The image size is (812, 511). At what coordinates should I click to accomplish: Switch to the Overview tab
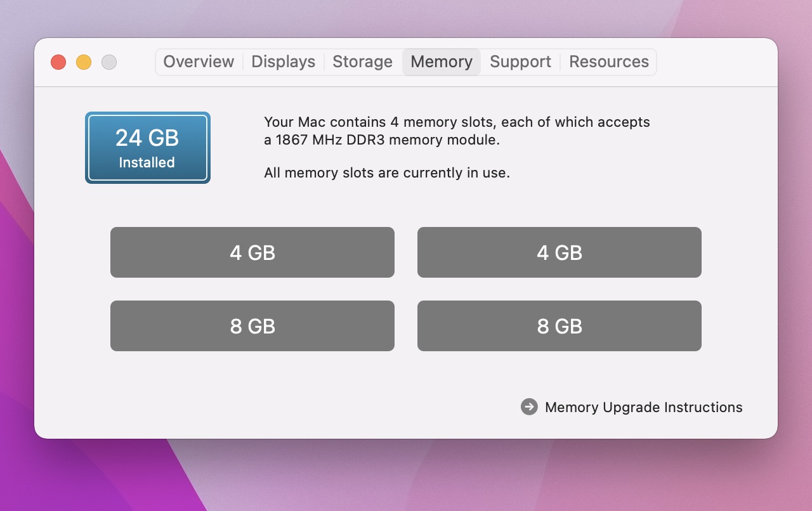199,61
